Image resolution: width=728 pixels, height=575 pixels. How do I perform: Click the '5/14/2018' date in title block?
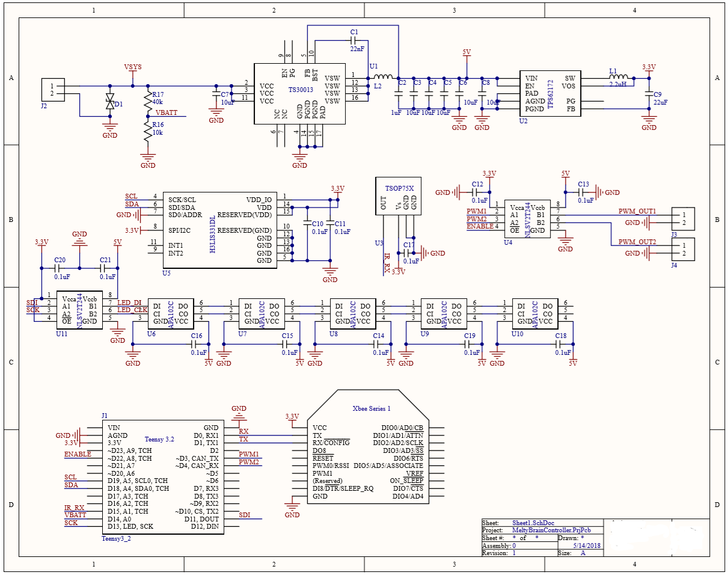coord(586,546)
